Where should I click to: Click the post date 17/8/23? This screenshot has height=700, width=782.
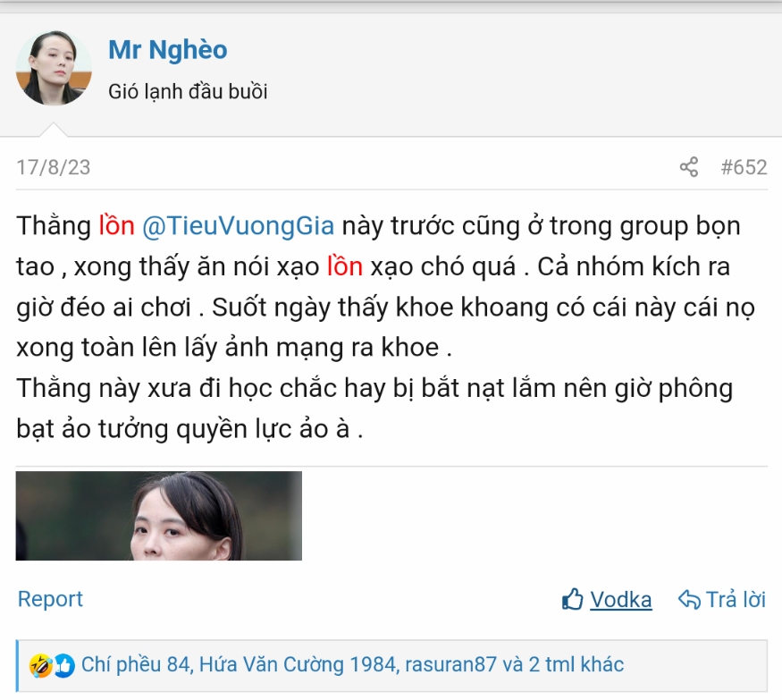pos(54,167)
